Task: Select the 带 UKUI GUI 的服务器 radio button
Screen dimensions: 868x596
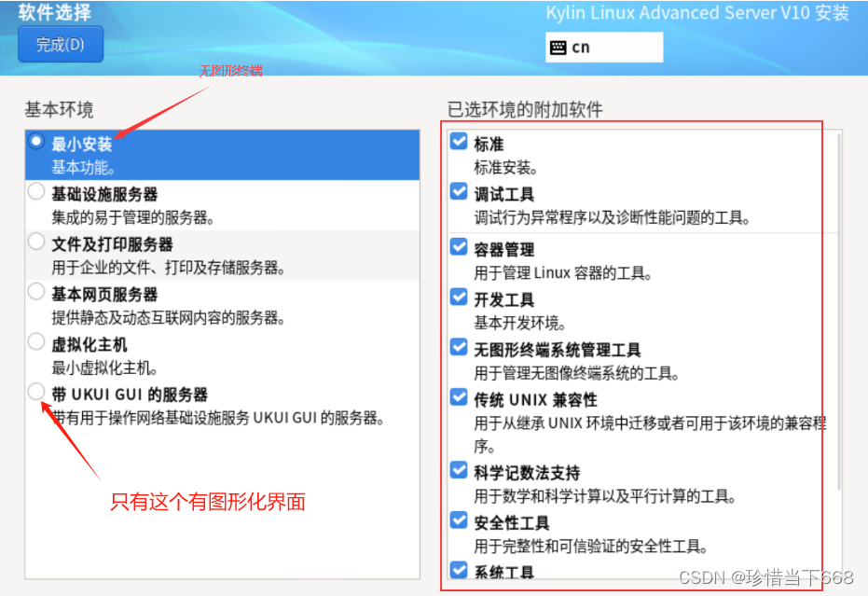Action: click(x=36, y=391)
